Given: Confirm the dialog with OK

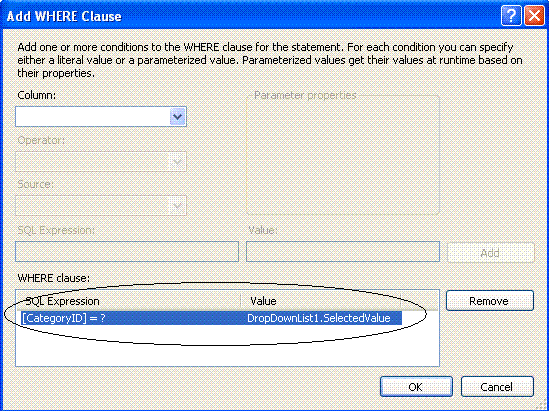Looking at the screenshot, I should pos(416,386).
